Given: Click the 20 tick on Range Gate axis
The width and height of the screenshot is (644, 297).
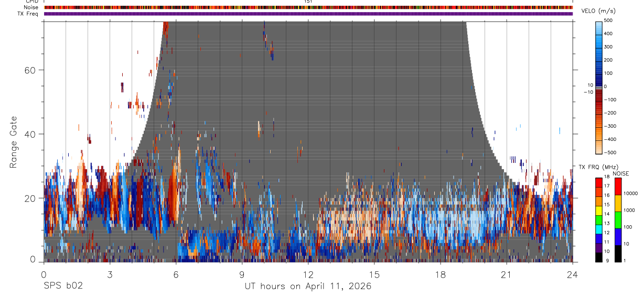Looking at the screenshot, I should [x=29, y=199].
